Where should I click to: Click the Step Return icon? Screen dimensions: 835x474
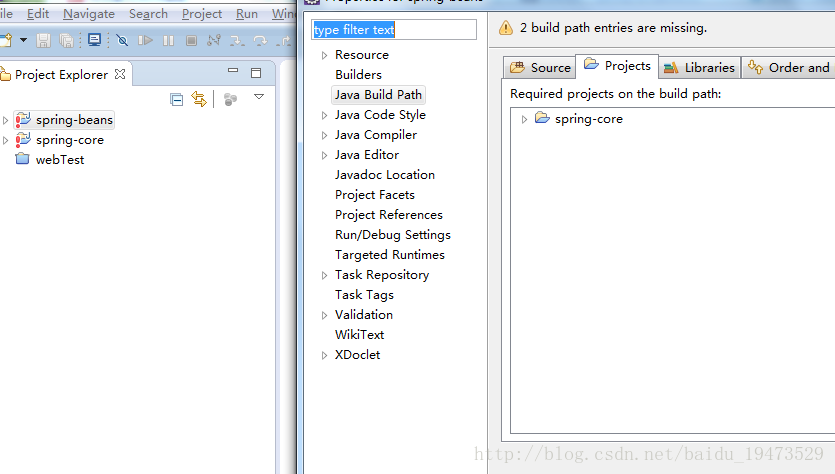pos(283,40)
